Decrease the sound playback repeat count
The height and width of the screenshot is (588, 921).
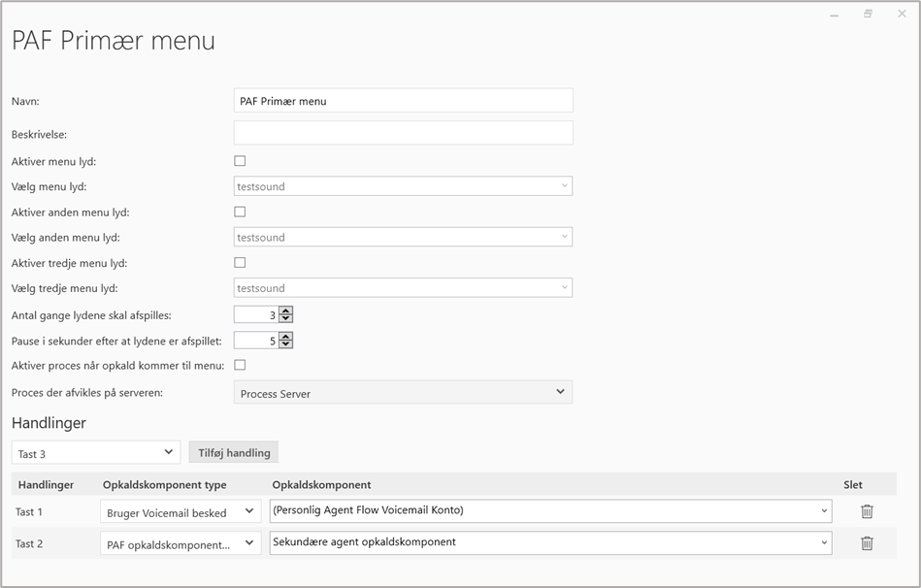(x=285, y=318)
